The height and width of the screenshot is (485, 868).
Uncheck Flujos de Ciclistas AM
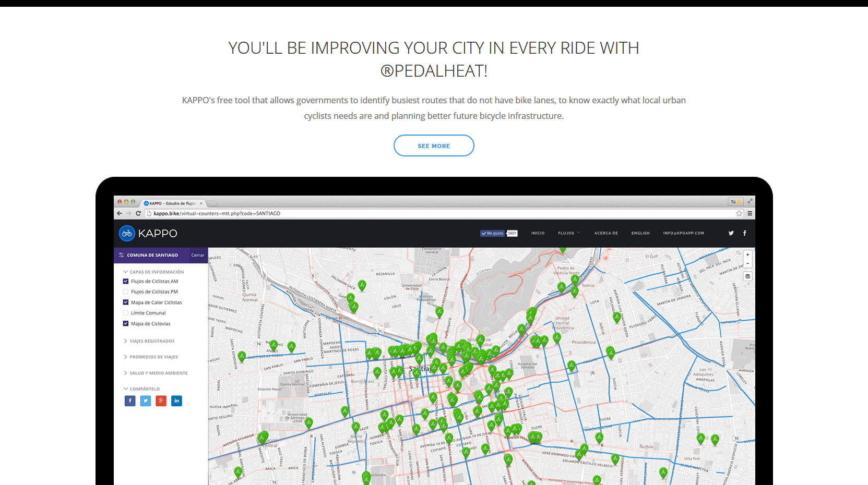click(126, 281)
